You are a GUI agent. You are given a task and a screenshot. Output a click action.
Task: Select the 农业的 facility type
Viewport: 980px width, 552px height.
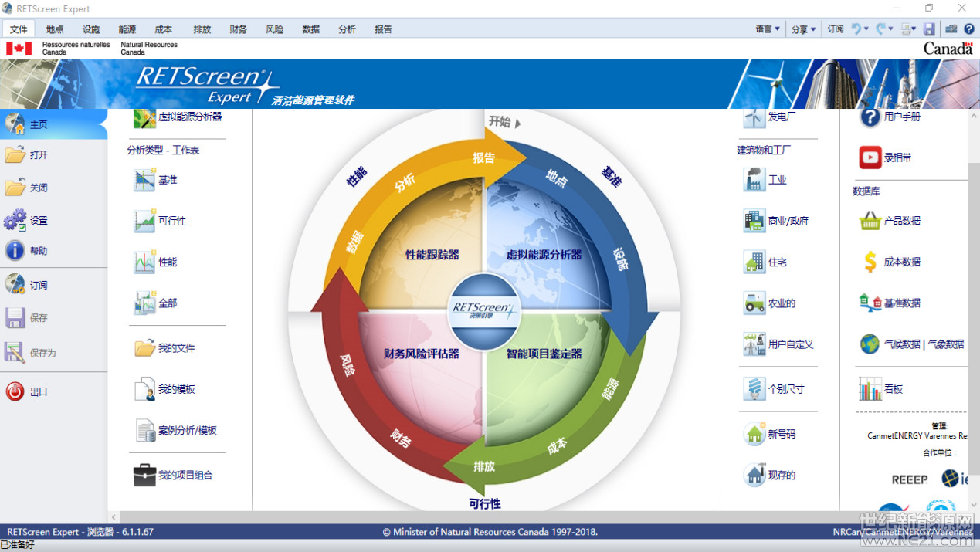pyautogui.click(x=769, y=303)
